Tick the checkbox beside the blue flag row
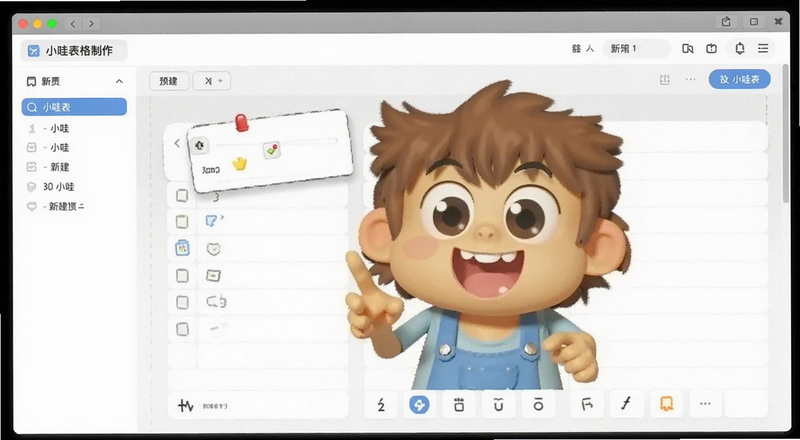 182,222
